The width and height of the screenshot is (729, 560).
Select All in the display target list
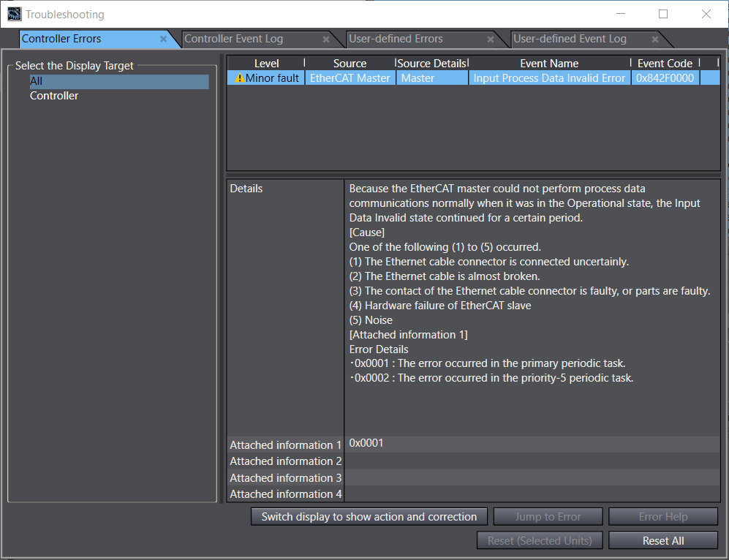37,81
